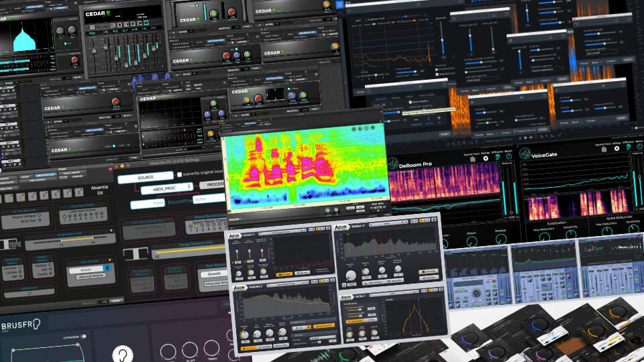Click SOURCE button in Absentia Settings
The image size is (644, 362).
(x=146, y=178)
